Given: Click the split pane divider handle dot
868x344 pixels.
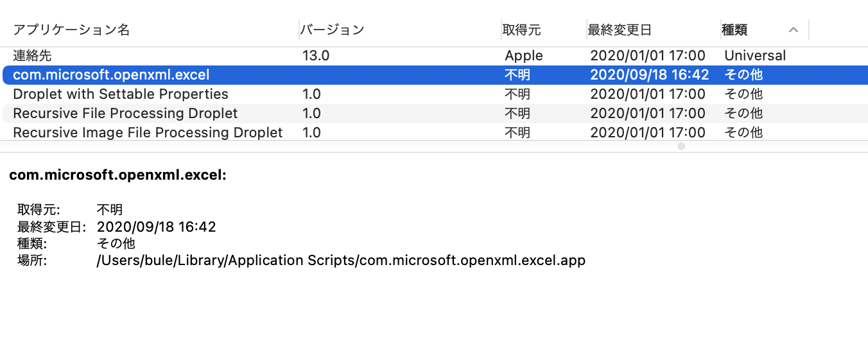Looking at the screenshot, I should [x=681, y=146].
